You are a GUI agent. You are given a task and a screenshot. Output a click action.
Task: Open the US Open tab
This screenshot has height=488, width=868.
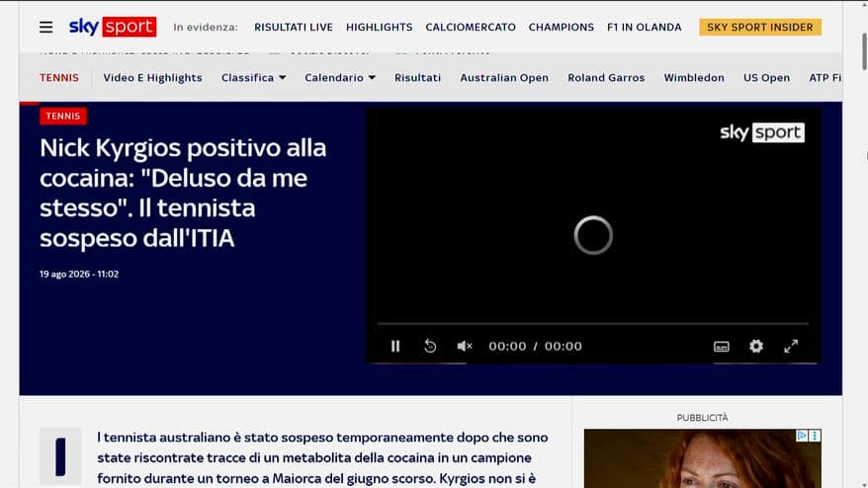[767, 78]
